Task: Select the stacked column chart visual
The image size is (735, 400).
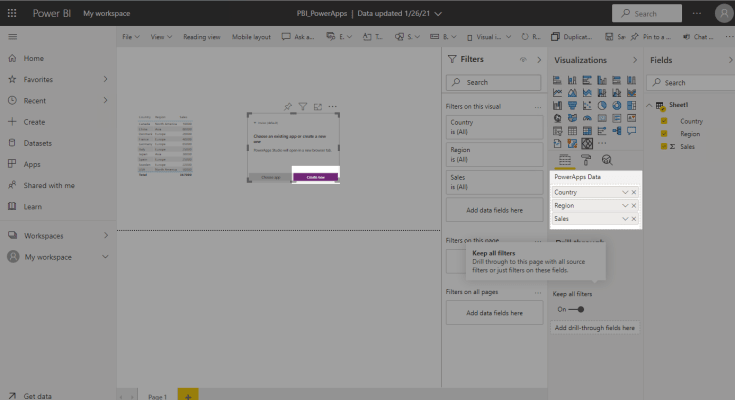Action: tap(572, 80)
